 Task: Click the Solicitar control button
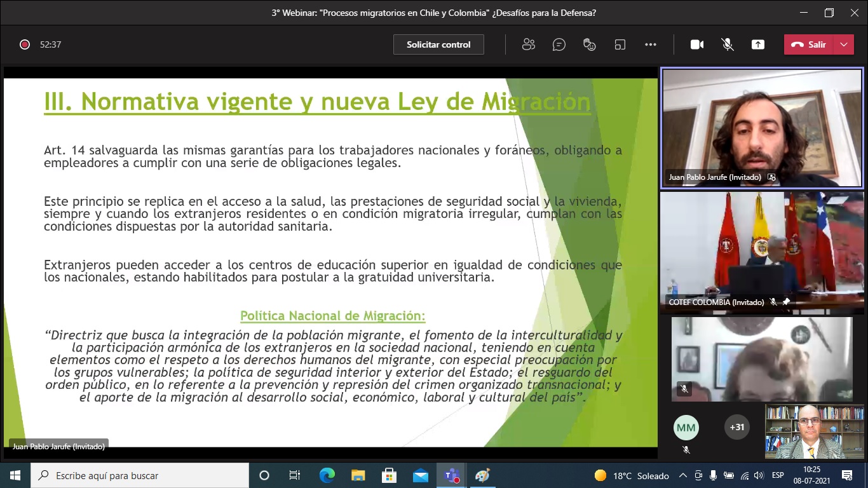pyautogui.click(x=438, y=44)
